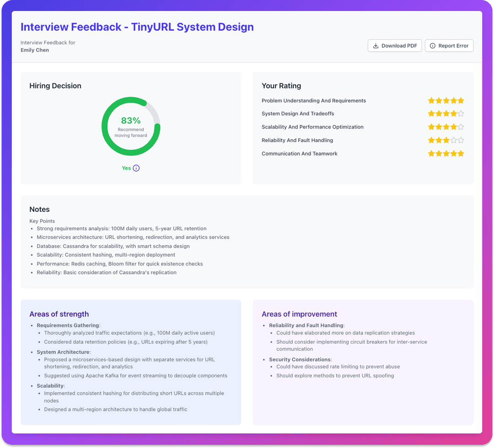Select the empty fifth star for Scalability And Performance
The height and width of the screenshot is (448, 494).
click(461, 127)
